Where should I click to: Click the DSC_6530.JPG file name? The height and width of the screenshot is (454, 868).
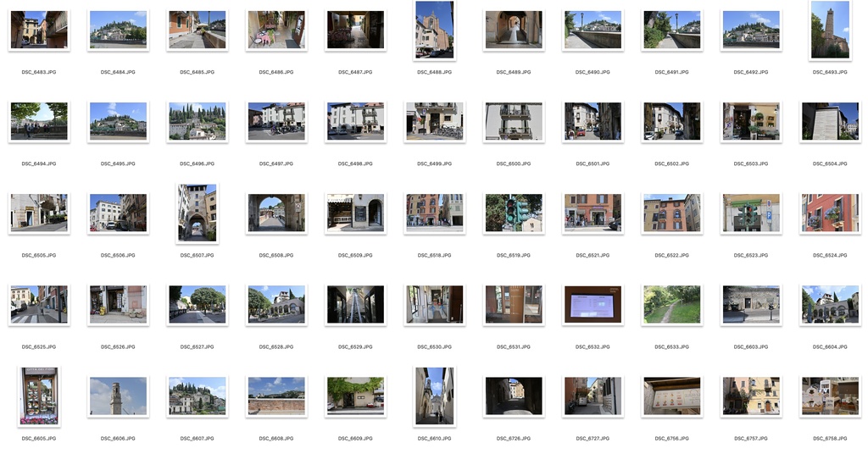pyautogui.click(x=435, y=346)
